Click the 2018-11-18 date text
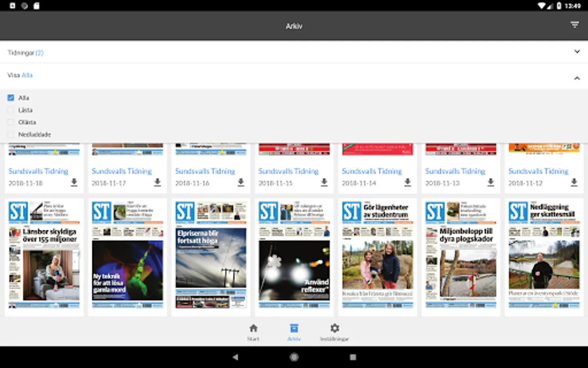 (x=26, y=183)
